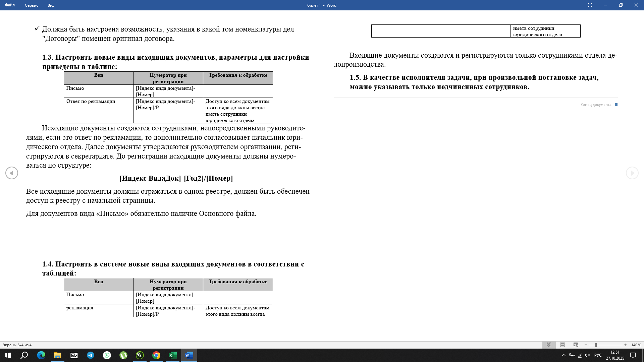The width and height of the screenshot is (644, 362).
Task: Open WhatsApp from the taskbar
Action: click(107, 356)
